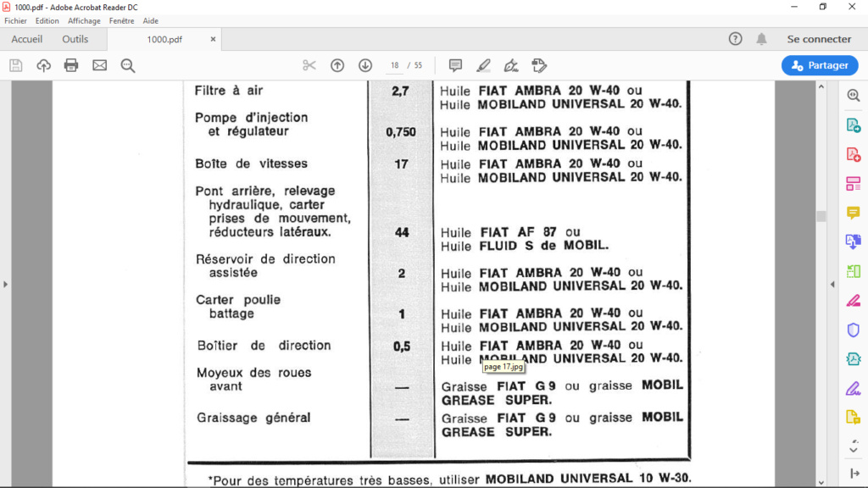Open the Combine Files tool in the right sidebar
This screenshot has width=868, height=488.
coord(854,241)
